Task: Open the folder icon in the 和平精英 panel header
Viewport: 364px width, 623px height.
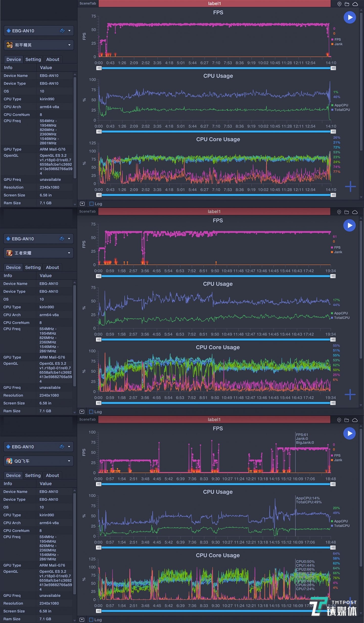Action: pyautogui.click(x=347, y=4)
